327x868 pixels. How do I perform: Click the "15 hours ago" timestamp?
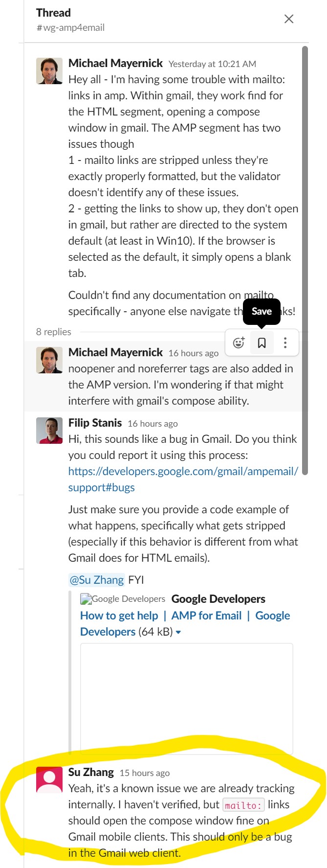[145, 773]
